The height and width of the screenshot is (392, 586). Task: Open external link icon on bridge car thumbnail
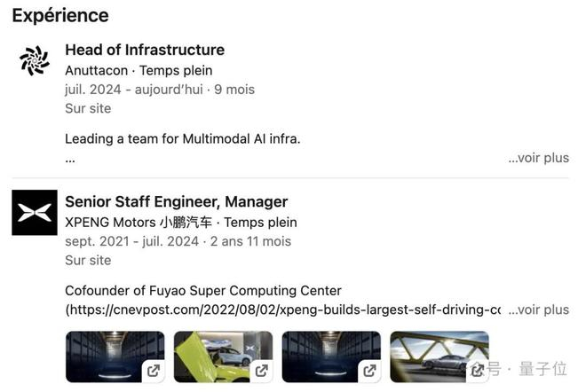pos(478,371)
